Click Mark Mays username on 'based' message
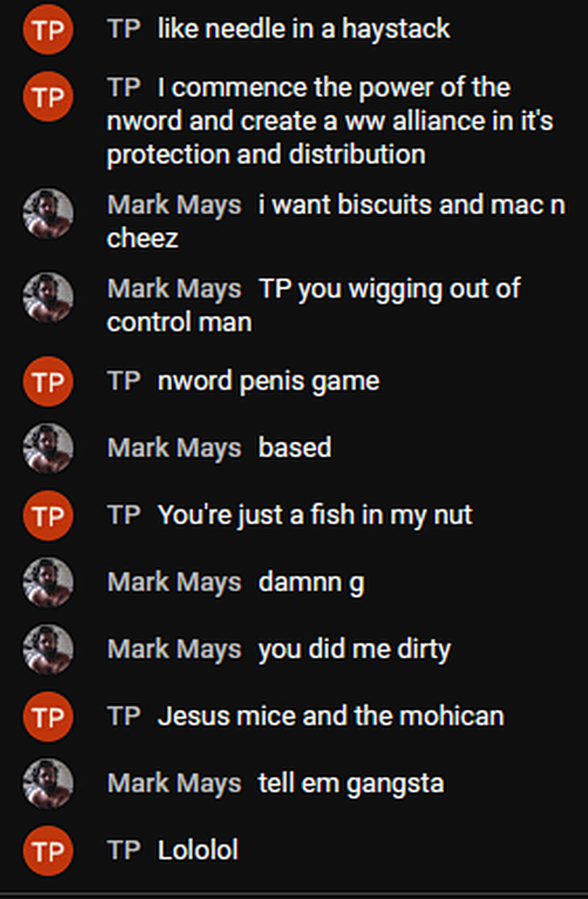 pyautogui.click(x=175, y=449)
